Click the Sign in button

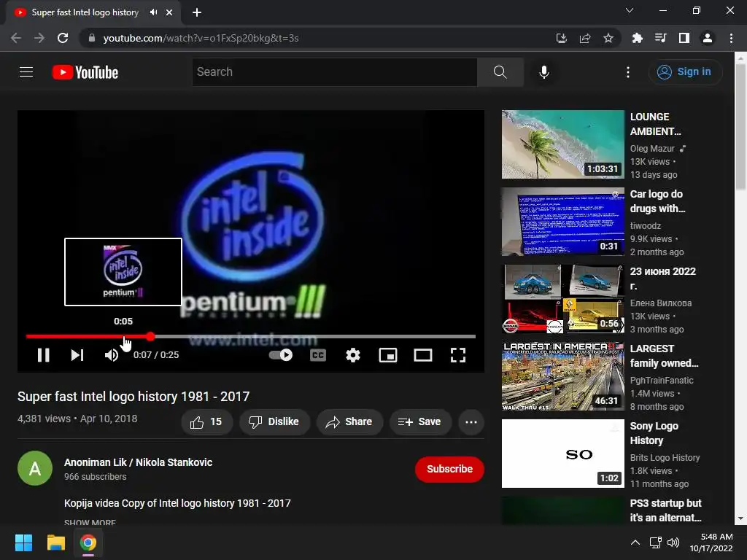(684, 72)
